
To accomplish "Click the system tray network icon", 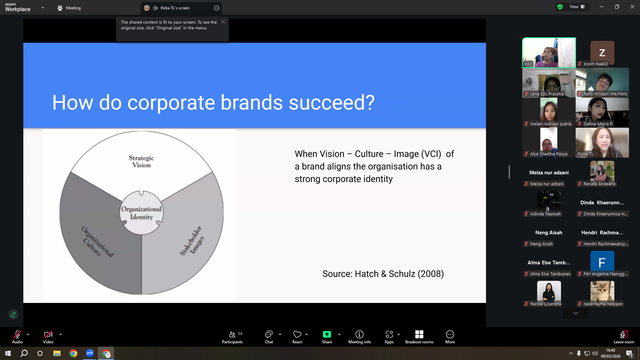I will pyautogui.click(x=587, y=353).
